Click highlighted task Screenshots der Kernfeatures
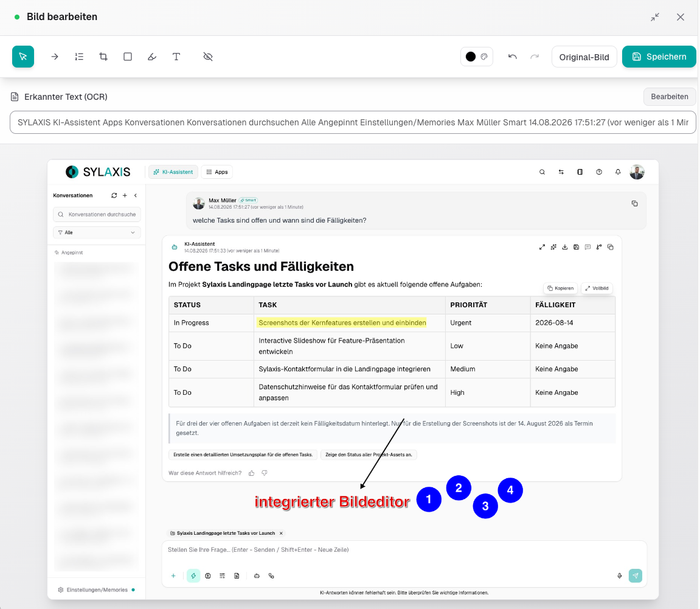This screenshot has height=609, width=700. (342, 323)
